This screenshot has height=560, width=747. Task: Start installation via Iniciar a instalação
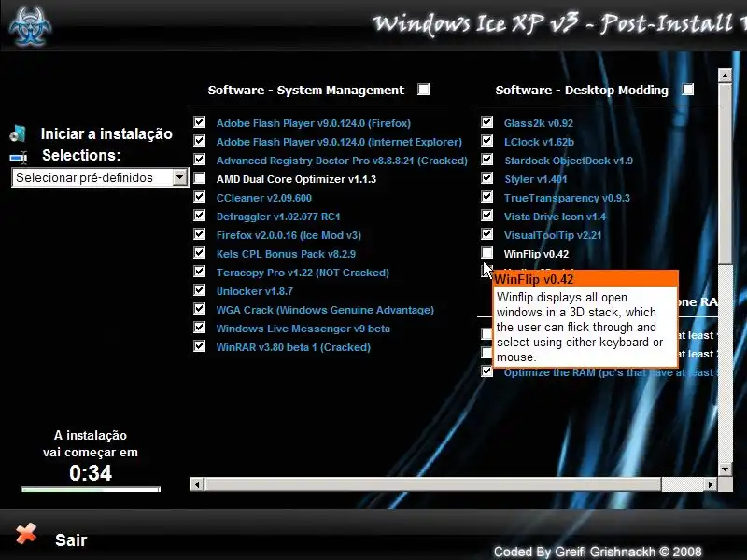(x=106, y=133)
